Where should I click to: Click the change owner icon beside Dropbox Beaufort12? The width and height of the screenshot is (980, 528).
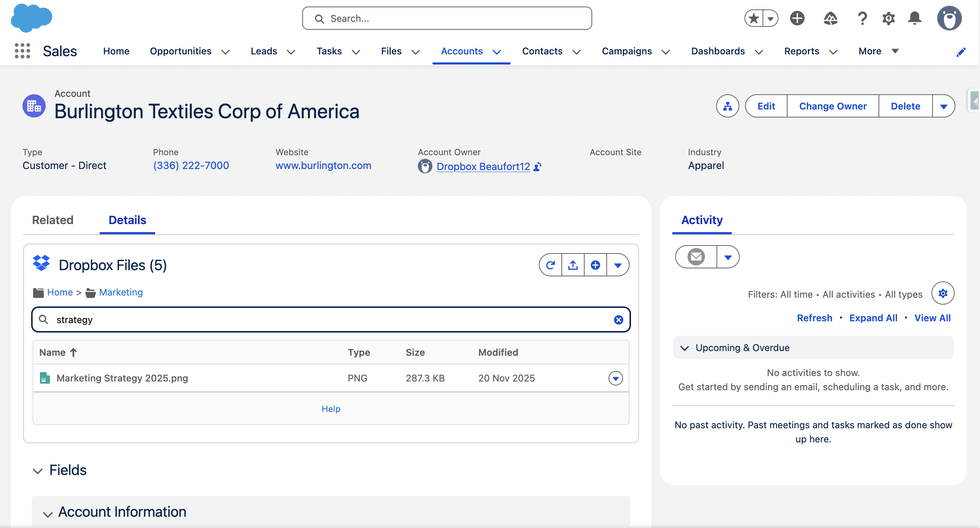[537, 167]
